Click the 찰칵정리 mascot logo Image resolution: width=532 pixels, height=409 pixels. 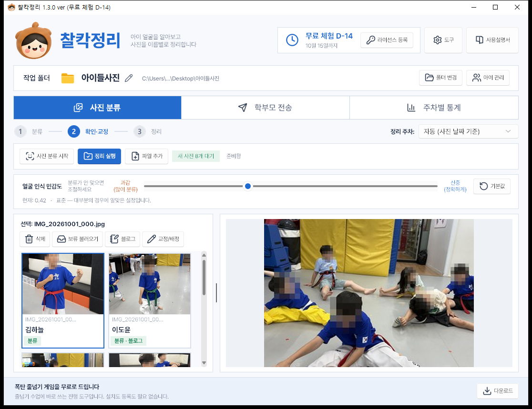tap(33, 40)
